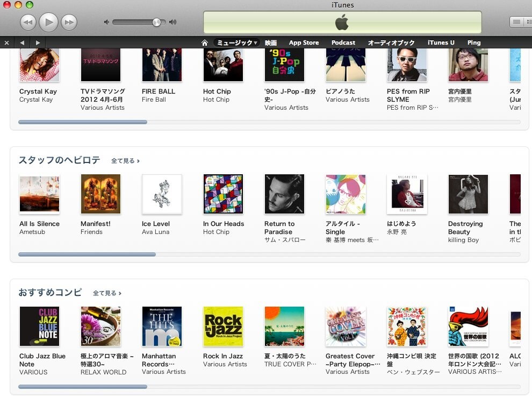The height and width of the screenshot is (397, 532).
Task: Click the スタッフのヘビロテ horizontal scrollbar
Action: [269, 254]
